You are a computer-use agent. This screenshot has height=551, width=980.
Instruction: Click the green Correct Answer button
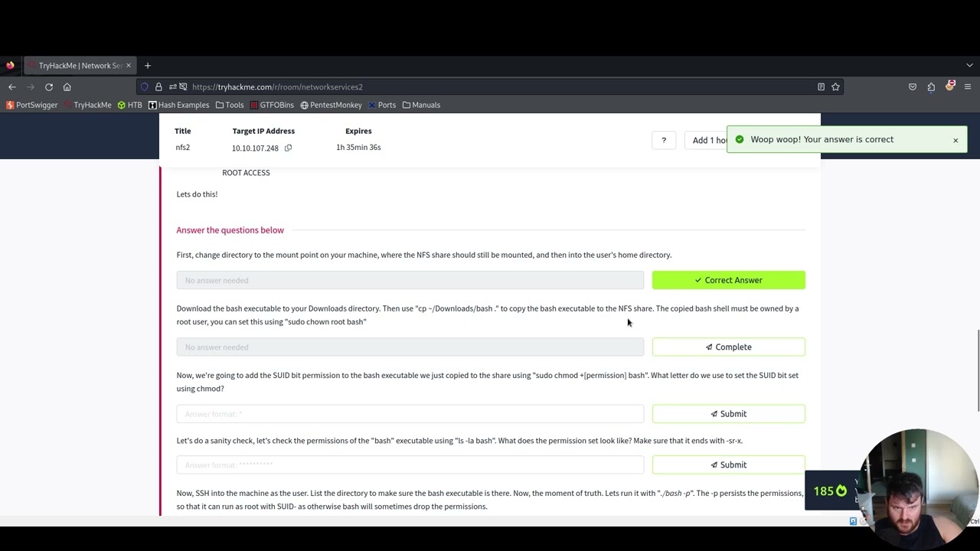click(x=729, y=280)
